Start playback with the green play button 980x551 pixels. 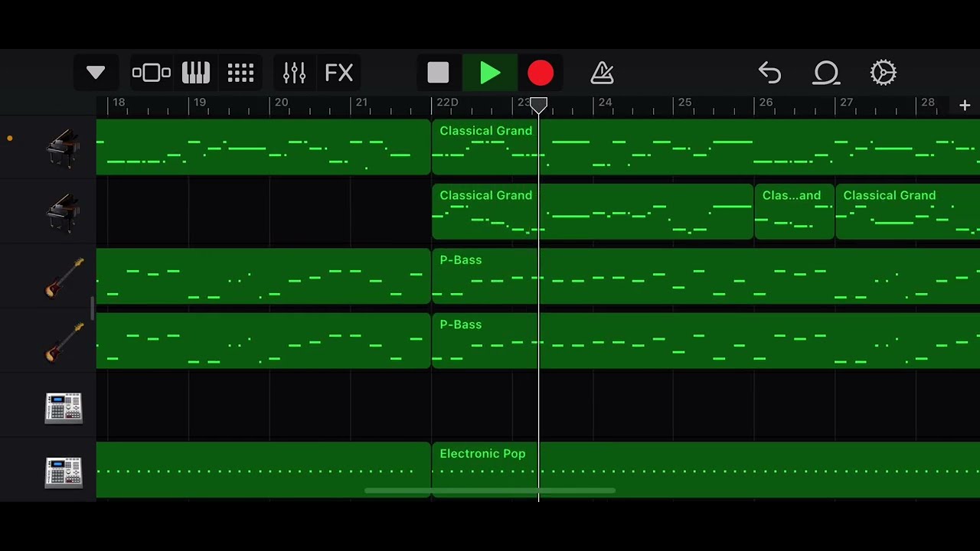[x=490, y=73]
